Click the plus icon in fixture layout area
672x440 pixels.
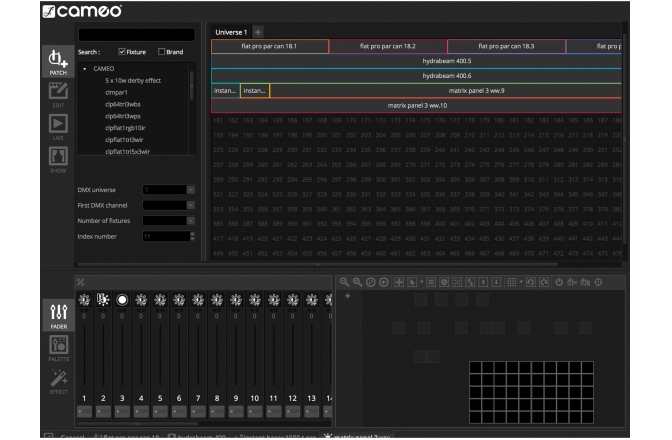point(348,296)
